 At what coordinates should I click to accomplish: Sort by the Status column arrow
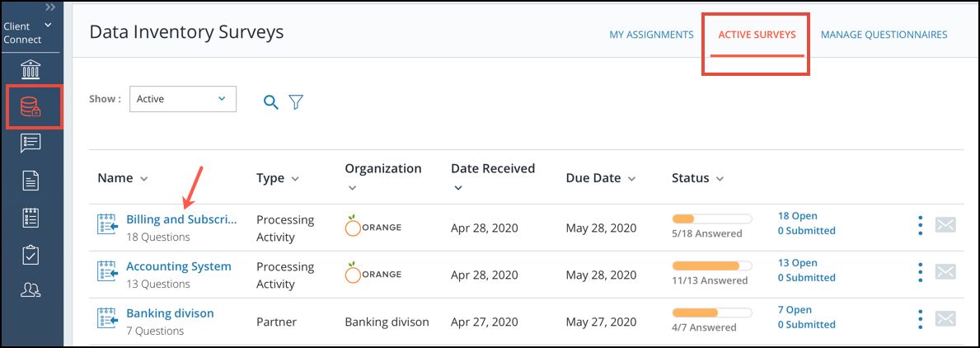coord(720,179)
